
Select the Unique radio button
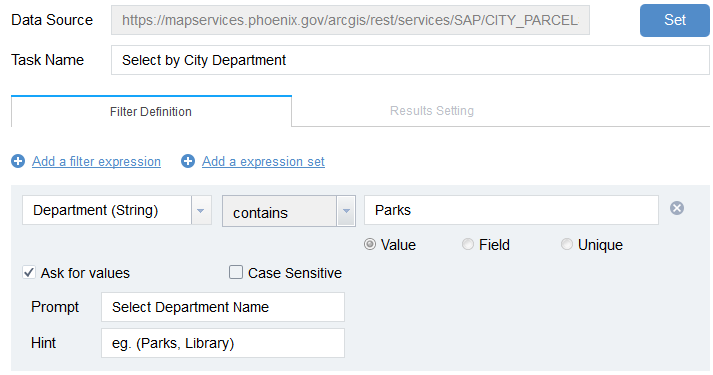tap(567, 245)
